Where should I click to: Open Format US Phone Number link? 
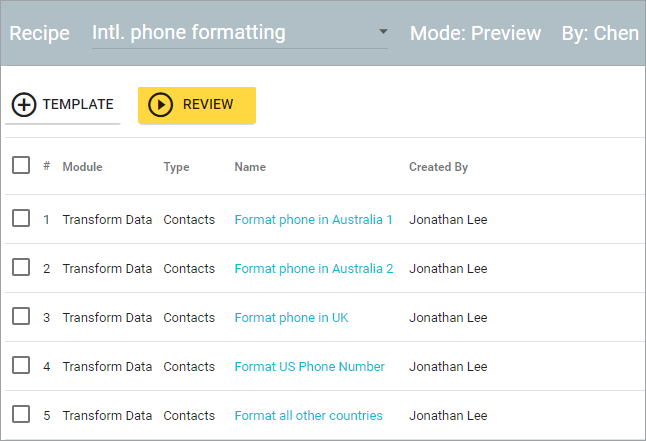(309, 367)
